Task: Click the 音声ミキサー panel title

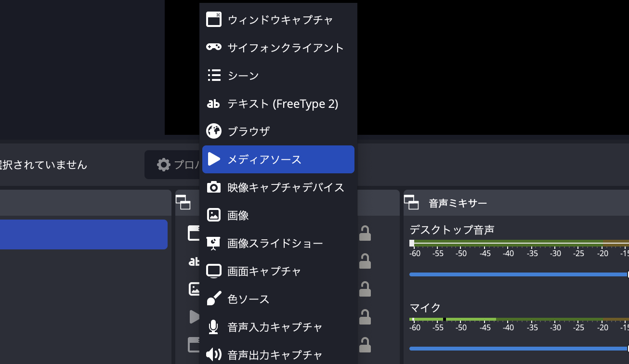Action: click(458, 203)
